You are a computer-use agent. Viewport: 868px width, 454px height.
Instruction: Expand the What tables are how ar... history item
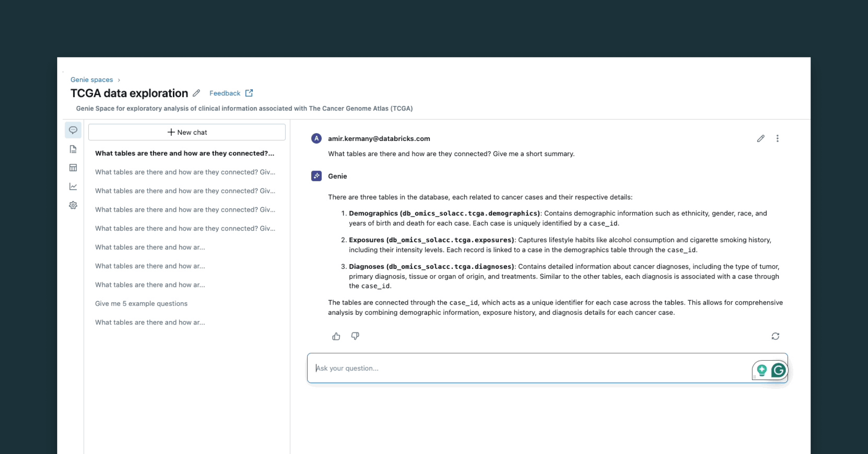150,247
